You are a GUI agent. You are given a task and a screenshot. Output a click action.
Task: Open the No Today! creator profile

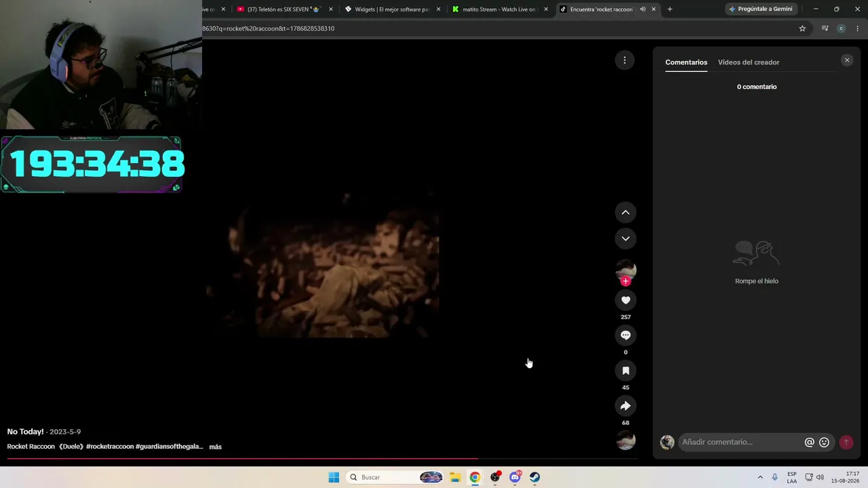click(25, 432)
